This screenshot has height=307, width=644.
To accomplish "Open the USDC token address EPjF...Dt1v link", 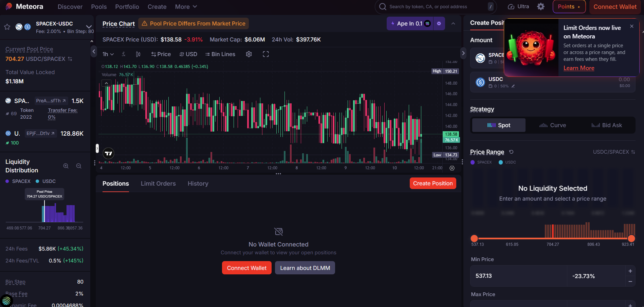I will click(40, 133).
